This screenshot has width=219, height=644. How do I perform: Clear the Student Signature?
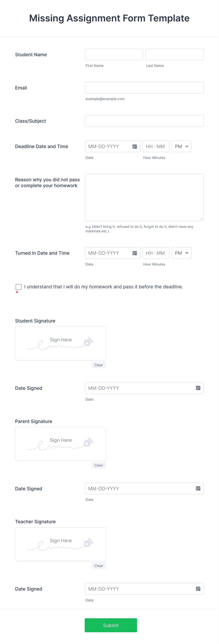[98, 365]
